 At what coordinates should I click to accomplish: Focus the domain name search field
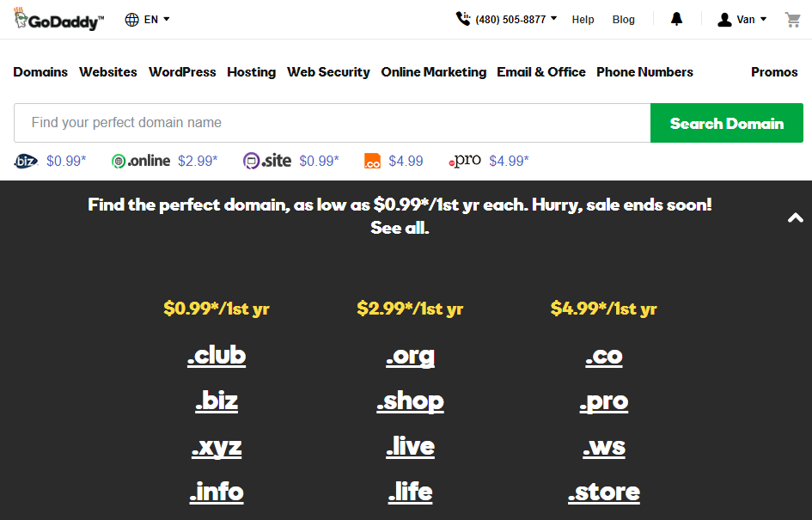(332, 123)
